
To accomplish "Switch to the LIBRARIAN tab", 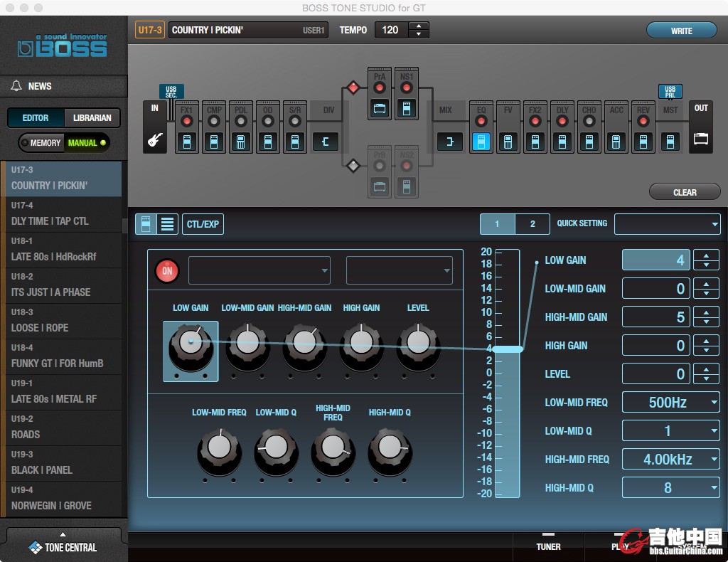I will pyautogui.click(x=92, y=118).
